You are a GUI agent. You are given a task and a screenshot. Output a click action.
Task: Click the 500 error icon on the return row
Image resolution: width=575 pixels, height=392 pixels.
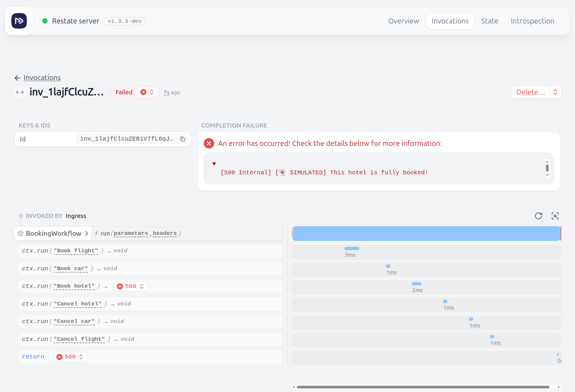pos(60,357)
